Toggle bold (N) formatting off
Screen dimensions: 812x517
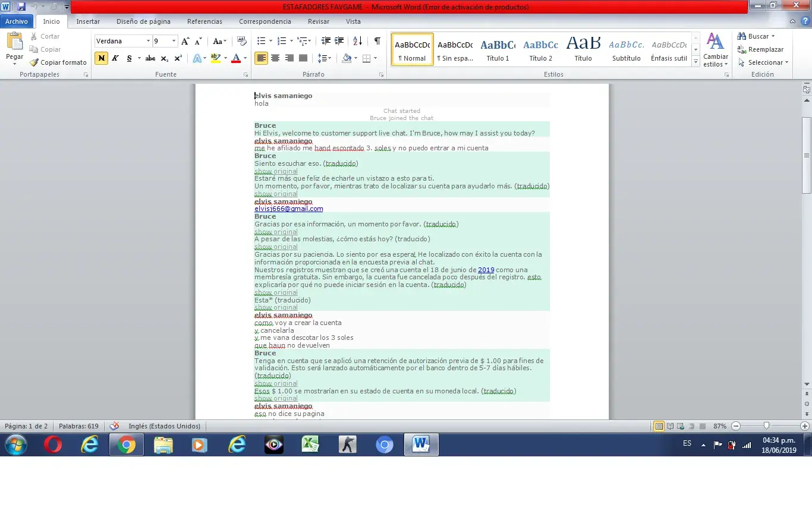click(x=101, y=58)
